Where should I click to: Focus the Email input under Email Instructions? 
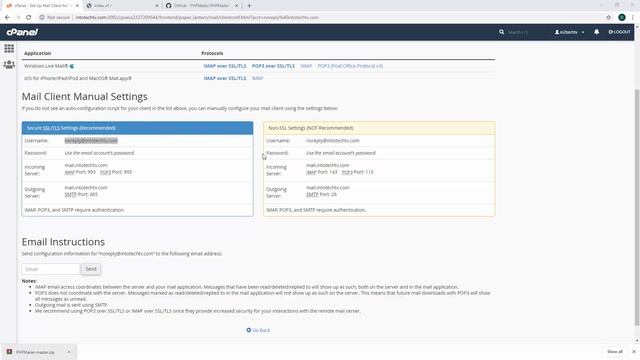click(51, 269)
